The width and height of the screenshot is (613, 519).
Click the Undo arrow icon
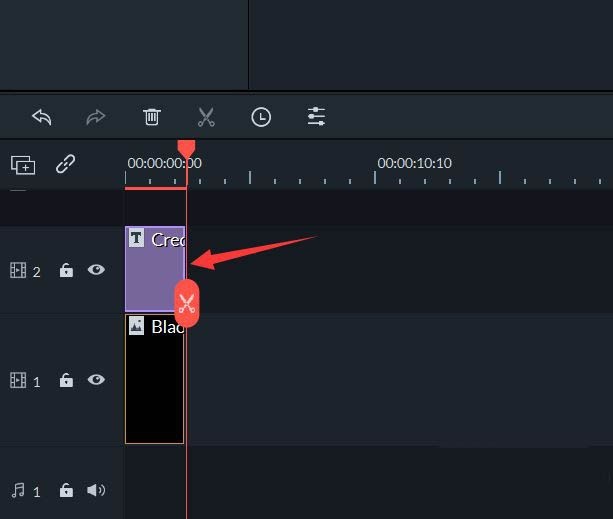click(x=42, y=117)
